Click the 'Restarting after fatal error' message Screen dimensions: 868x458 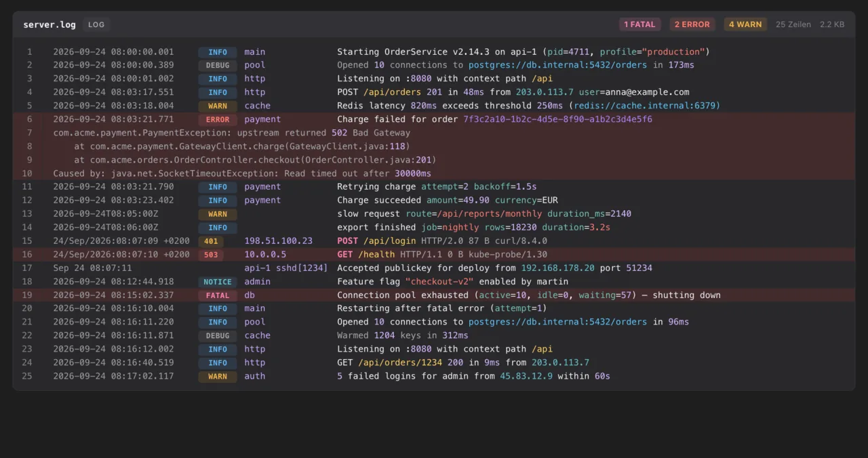point(442,309)
